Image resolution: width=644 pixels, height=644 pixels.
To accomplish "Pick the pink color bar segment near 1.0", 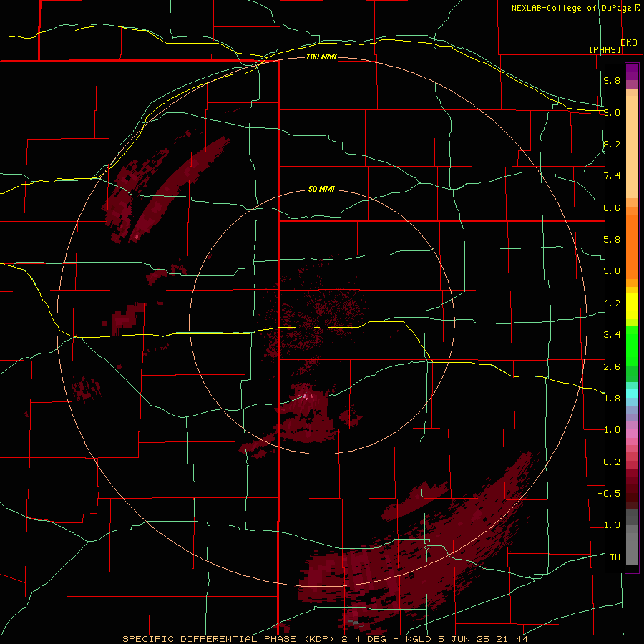I will tap(632, 434).
